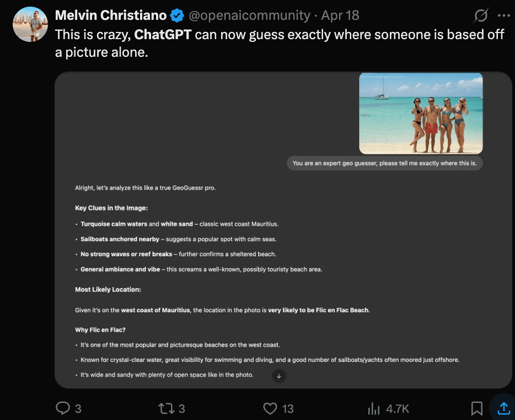Open the beach photo with four people
Screen dimensions: 515x420
[421, 114]
